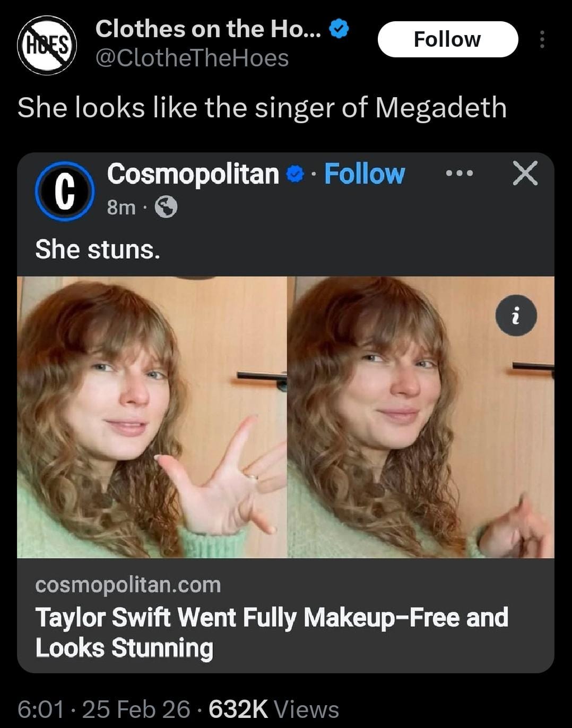Click the blue Follow link next to Cosmopolitan
This screenshot has width=572, height=728.
coord(365,174)
